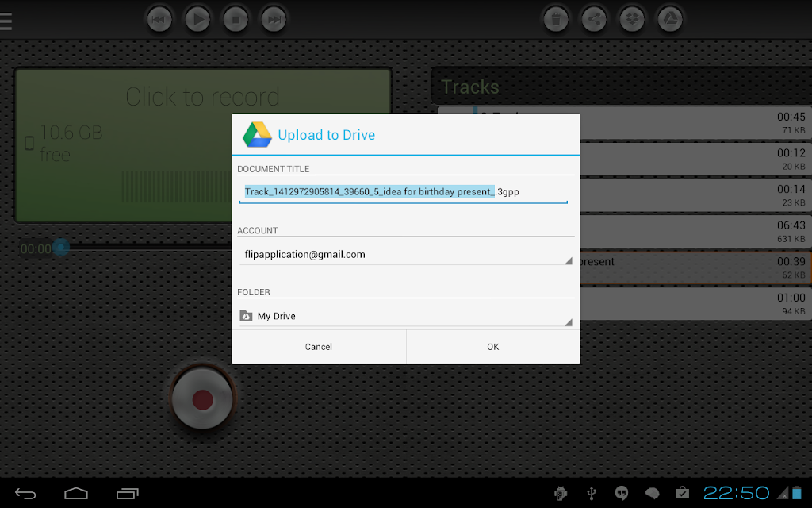
Task: Tap the battery indicator icon
Action: tap(796, 493)
